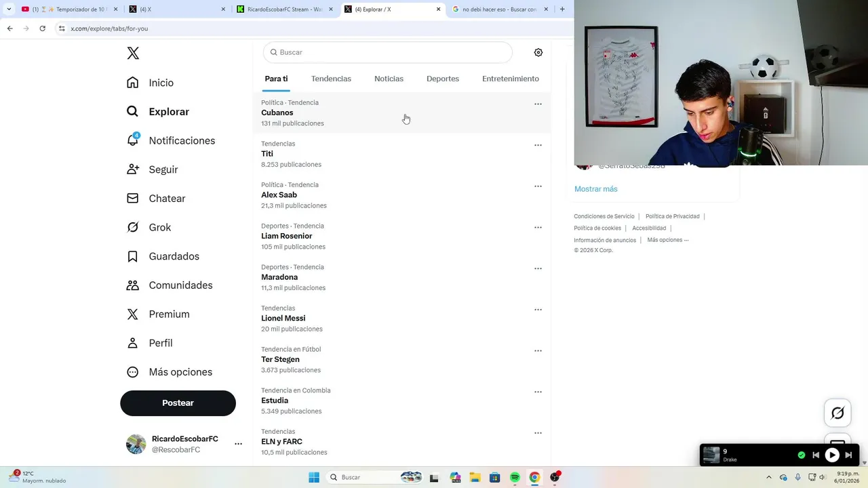Open Política de cookies link

coord(597,228)
